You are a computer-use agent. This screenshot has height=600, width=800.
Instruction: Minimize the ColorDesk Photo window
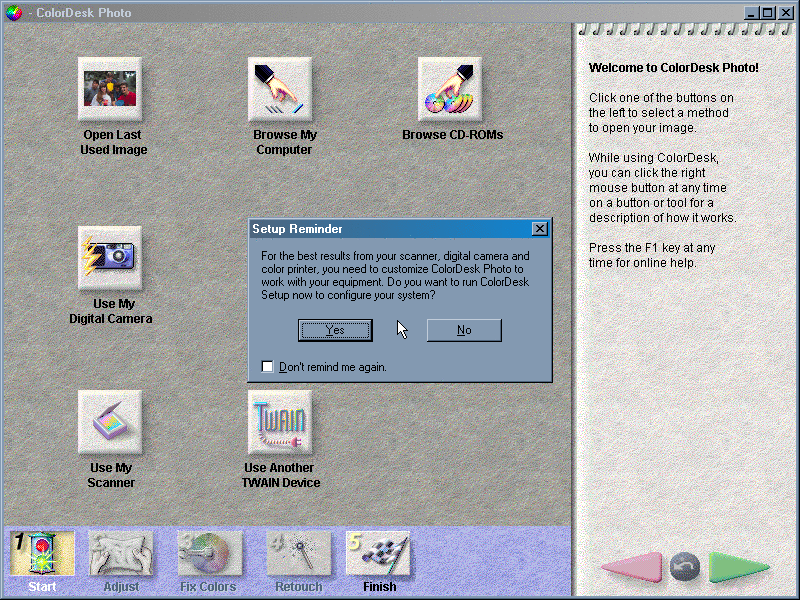[x=751, y=12]
